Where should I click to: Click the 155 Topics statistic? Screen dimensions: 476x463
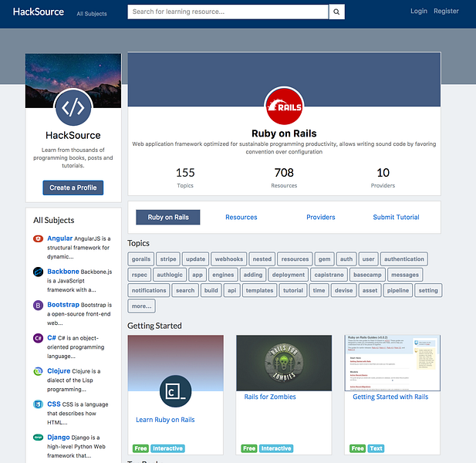coord(185,177)
